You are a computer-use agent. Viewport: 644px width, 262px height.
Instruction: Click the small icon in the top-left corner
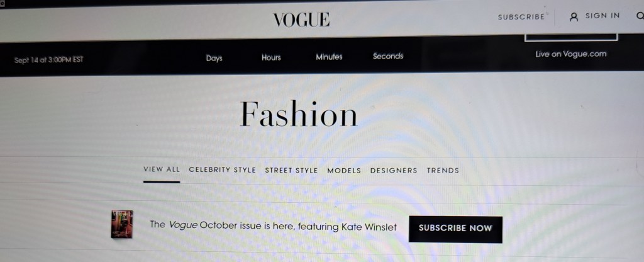2,4
